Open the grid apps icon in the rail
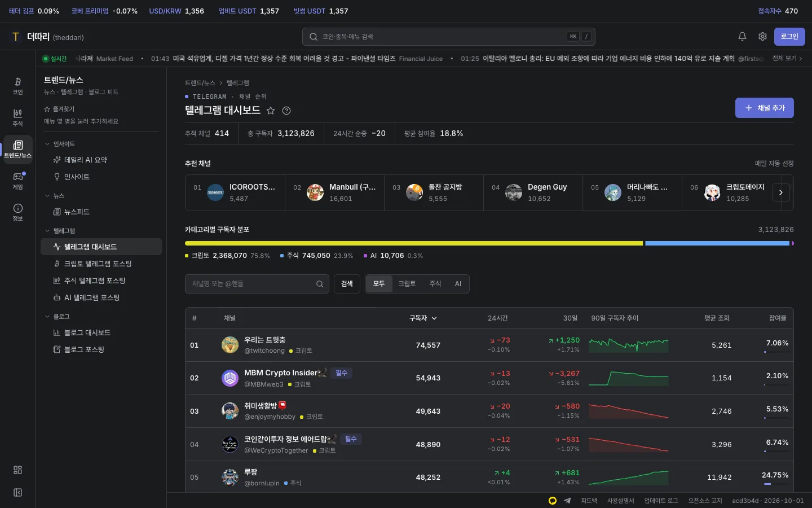Viewport: 812px width, 508px height. click(17, 470)
